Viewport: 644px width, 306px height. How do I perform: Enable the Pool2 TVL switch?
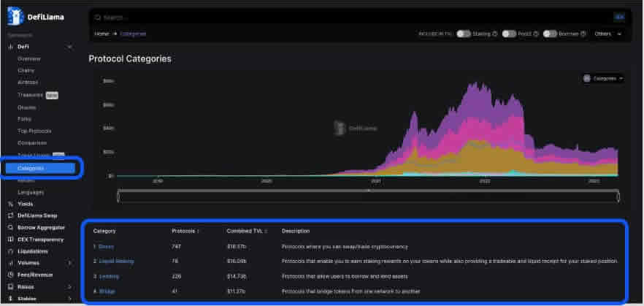click(x=509, y=34)
